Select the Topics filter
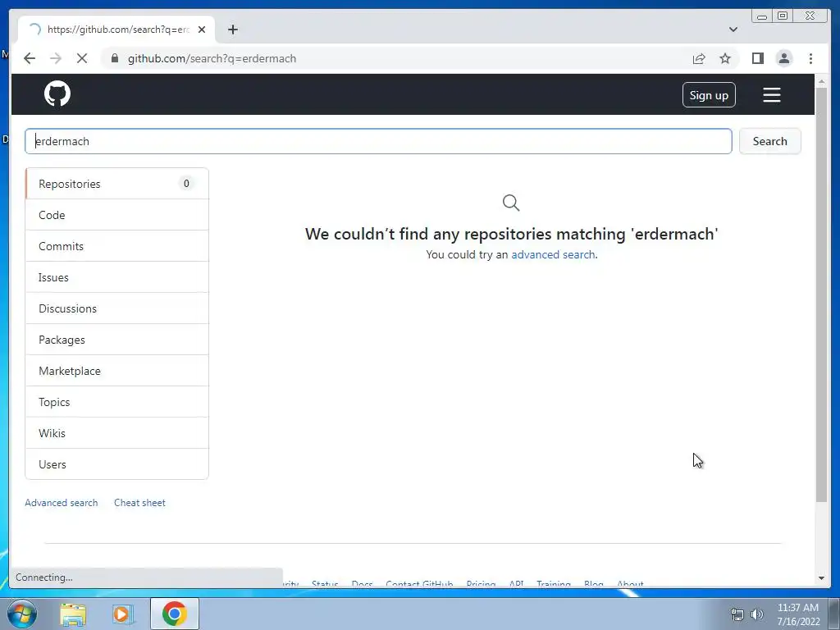This screenshot has width=840, height=630. click(116, 402)
